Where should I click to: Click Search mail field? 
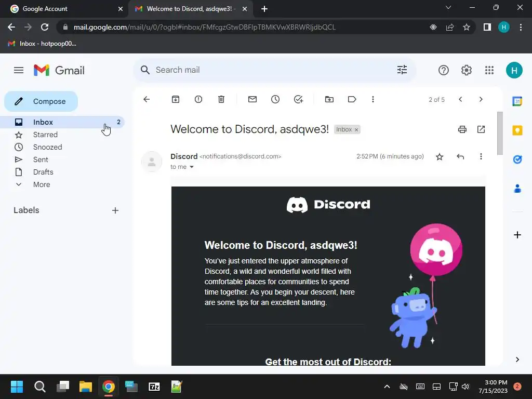click(274, 70)
